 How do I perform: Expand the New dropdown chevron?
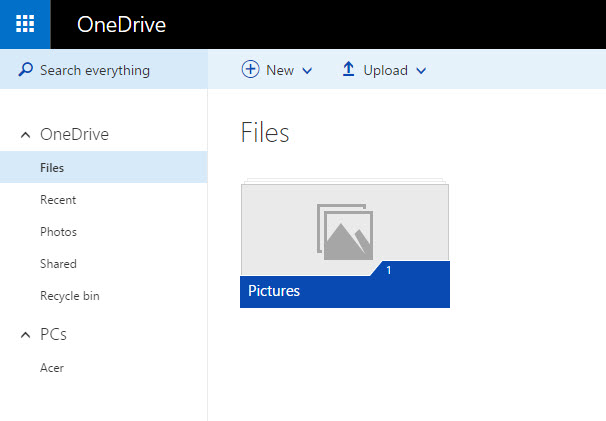307,71
